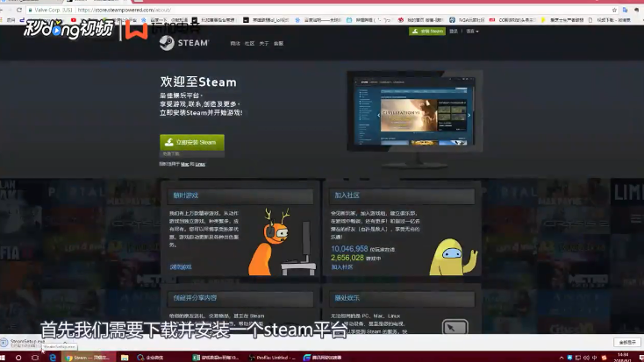
Task: Open the action center notifications icon
Action: [x=641, y=358]
